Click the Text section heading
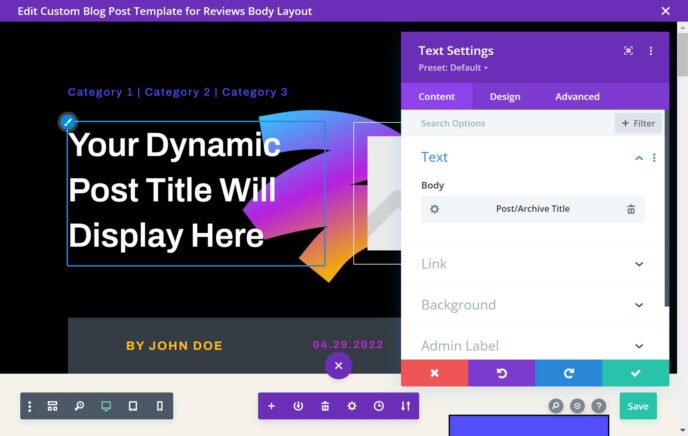This screenshot has width=688, height=436. point(434,157)
